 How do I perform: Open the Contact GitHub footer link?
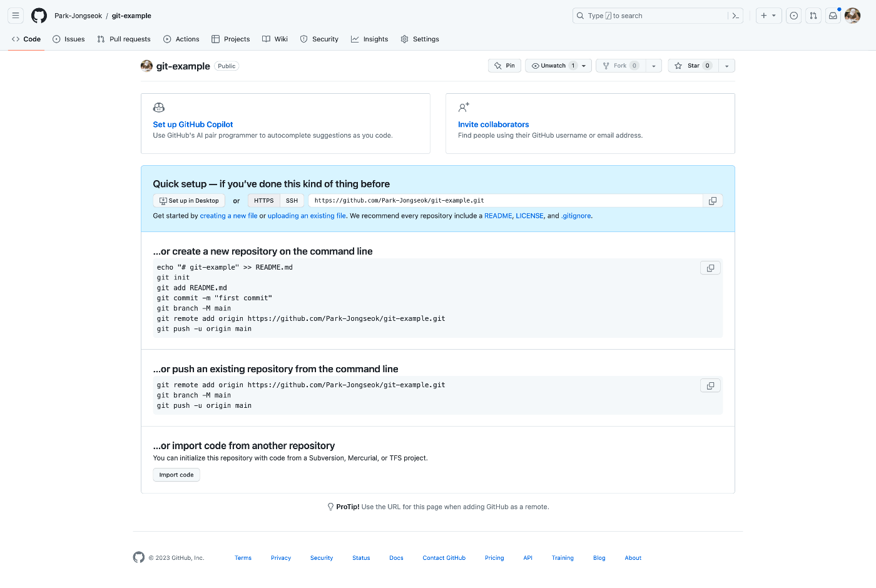444,558
